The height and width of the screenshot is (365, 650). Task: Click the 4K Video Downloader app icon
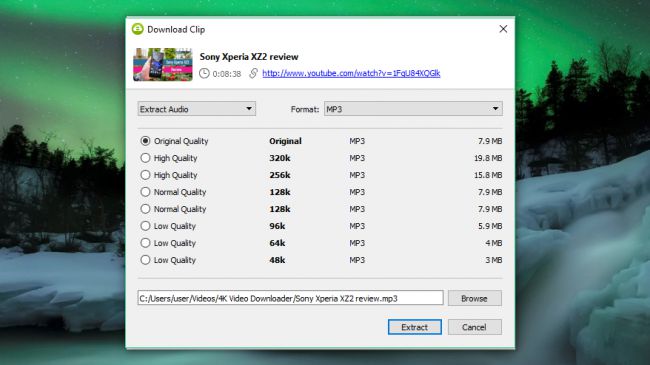(138, 29)
